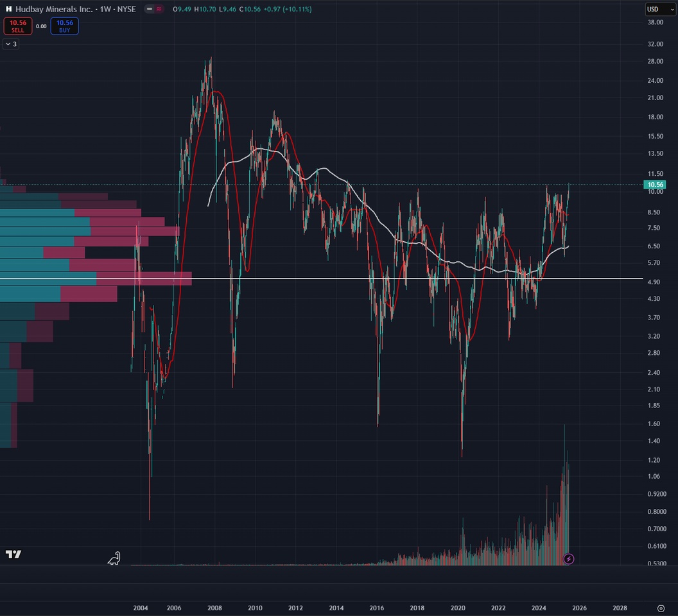Click the 0.00 spread value
The width and height of the screenshot is (678, 616).
(x=41, y=26)
